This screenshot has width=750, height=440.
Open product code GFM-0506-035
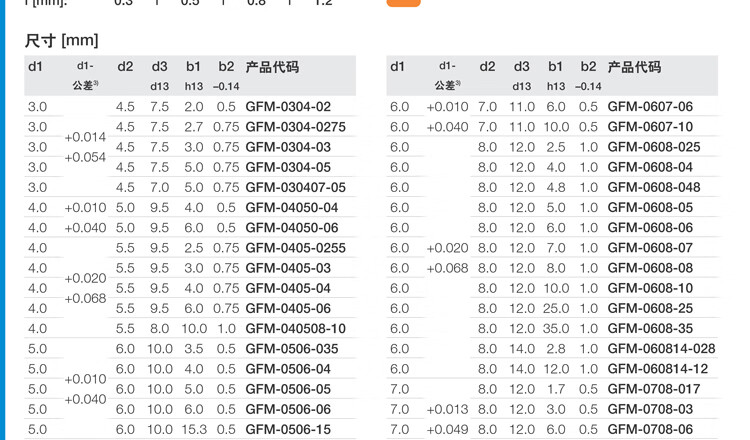(x=291, y=349)
